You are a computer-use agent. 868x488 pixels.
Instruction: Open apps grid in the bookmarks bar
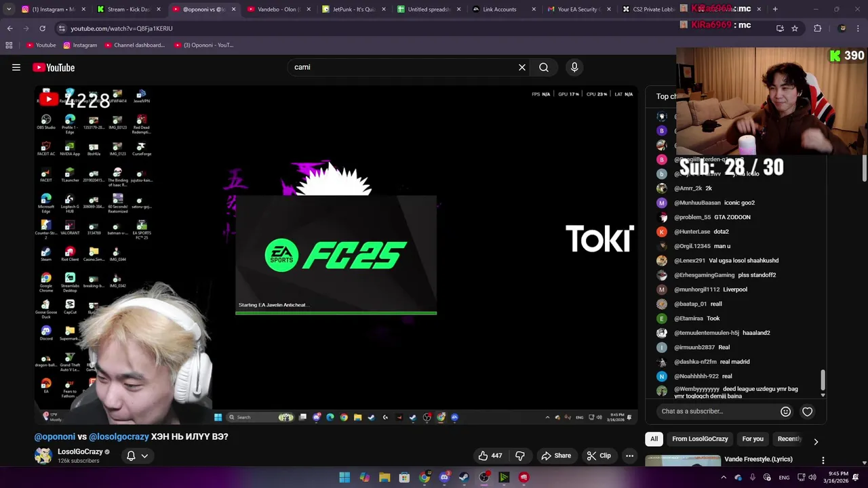9,45
